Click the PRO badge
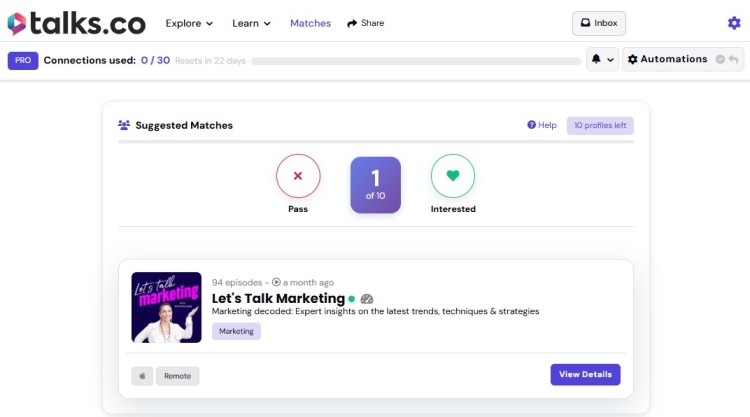 click(23, 60)
